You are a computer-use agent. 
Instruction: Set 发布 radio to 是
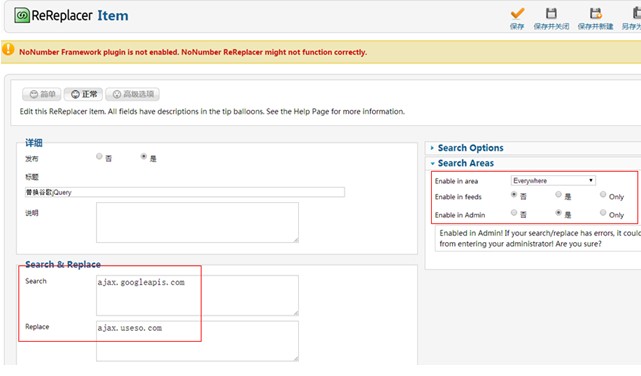coord(144,157)
